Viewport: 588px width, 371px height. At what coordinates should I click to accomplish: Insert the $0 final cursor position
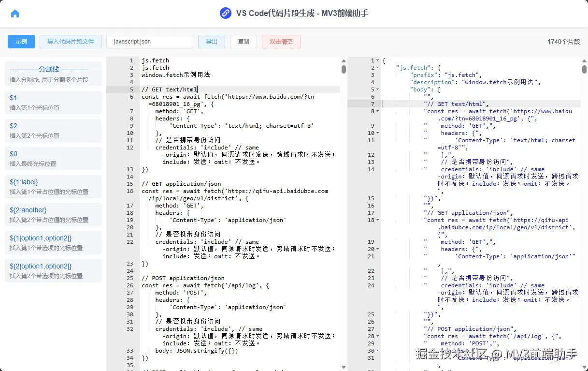click(x=53, y=158)
